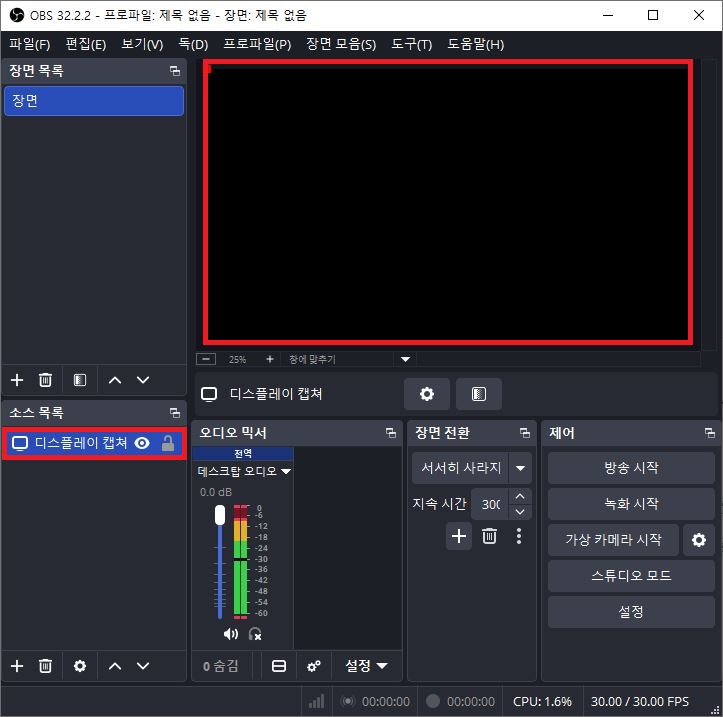Increase 지속 시간 with up arrow
Screen dimensions: 723x717
click(520, 497)
